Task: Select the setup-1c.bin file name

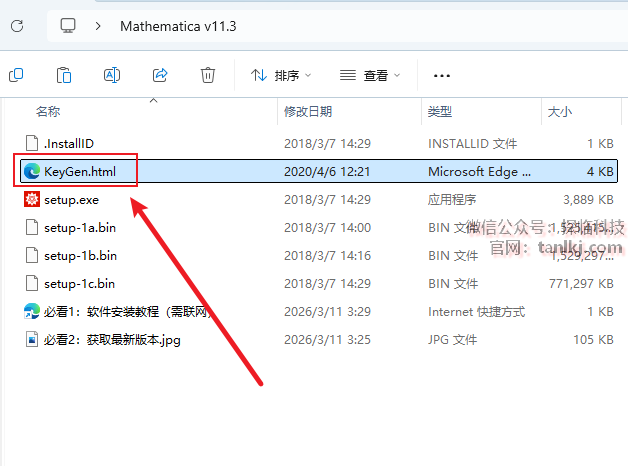Action: click(79, 283)
